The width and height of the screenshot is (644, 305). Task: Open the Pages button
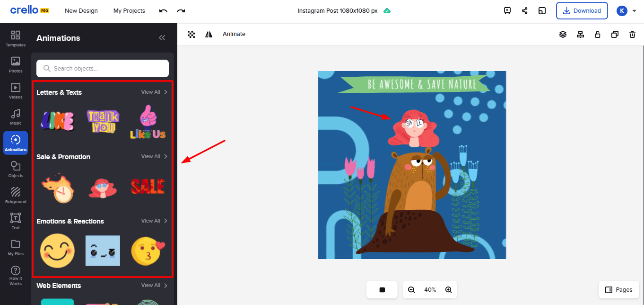pyautogui.click(x=618, y=290)
